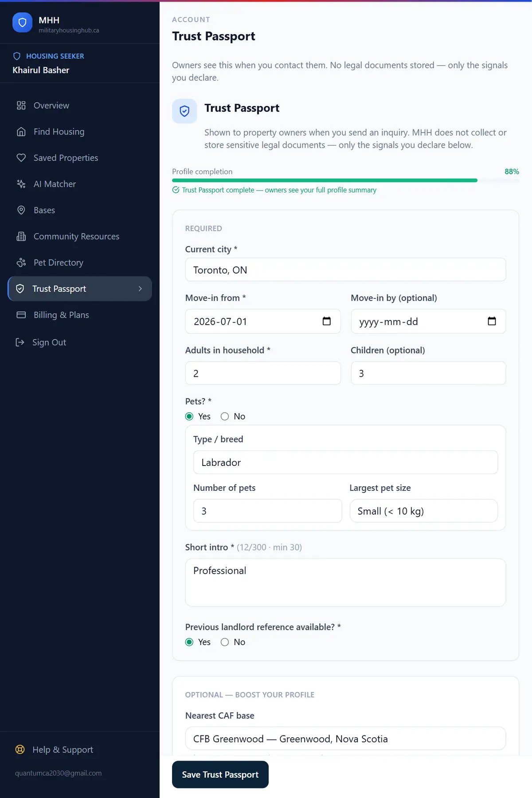Click the ACCOUNT breadcrumb label

click(191, 20)
